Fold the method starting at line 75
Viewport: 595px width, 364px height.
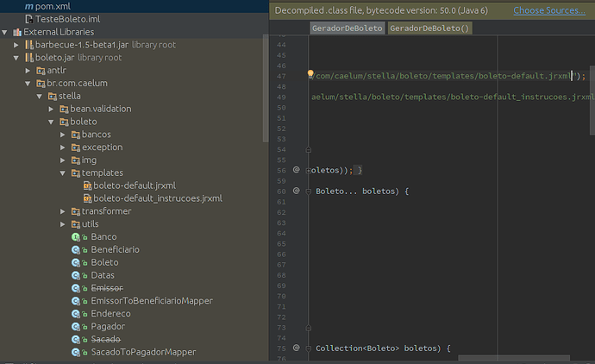point(309,348)
